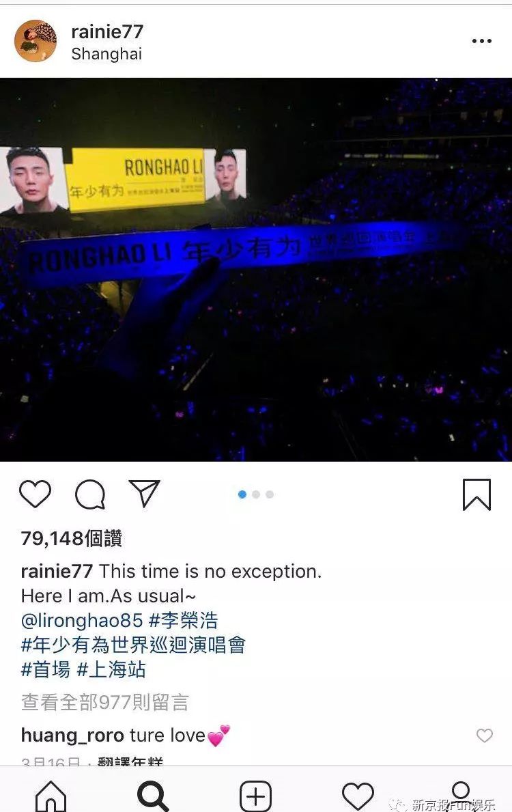Open rainie77 profile picture

point(35,41)
